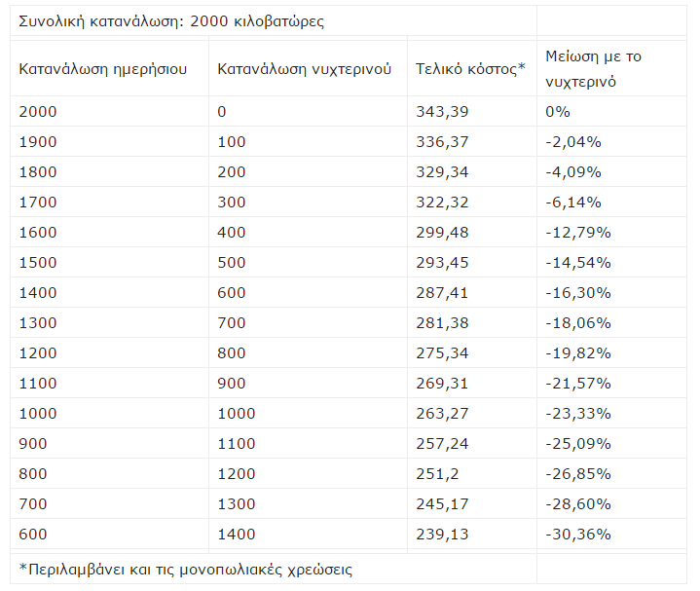Select the -18,06% reduction cell
Screen dimensions: 700x591
(578, 323)
